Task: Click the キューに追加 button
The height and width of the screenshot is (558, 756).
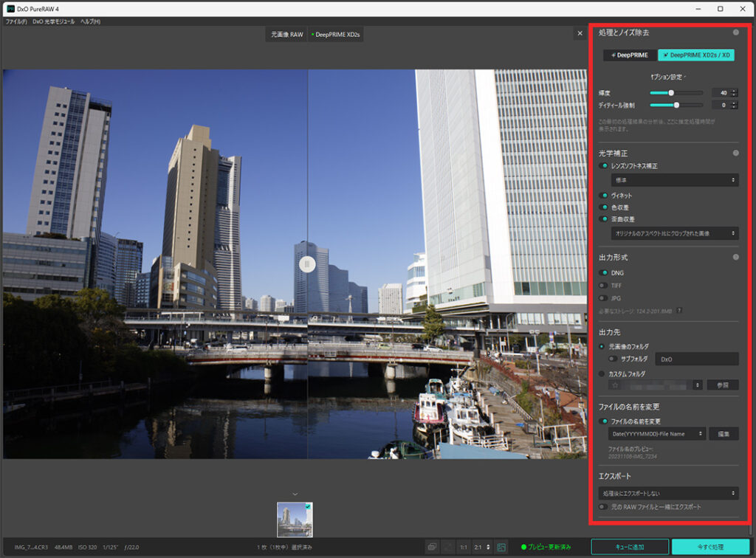Action: [x=628, y=547]
